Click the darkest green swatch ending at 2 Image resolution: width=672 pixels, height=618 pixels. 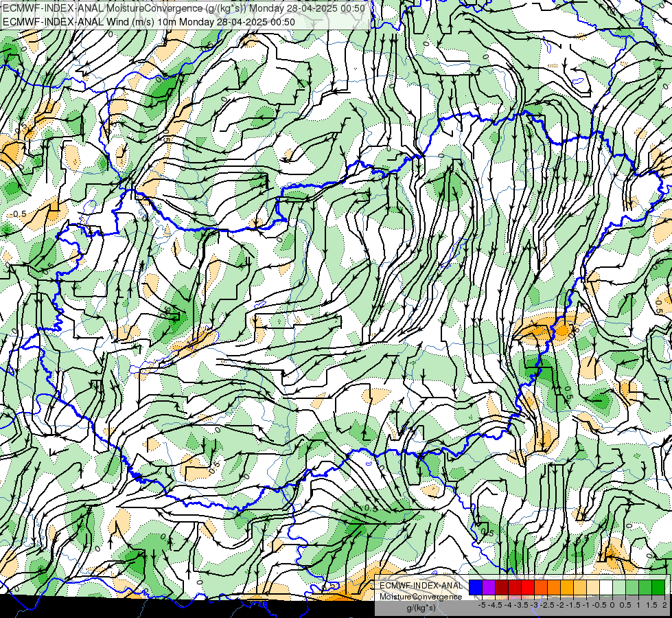tap(658, 587)
